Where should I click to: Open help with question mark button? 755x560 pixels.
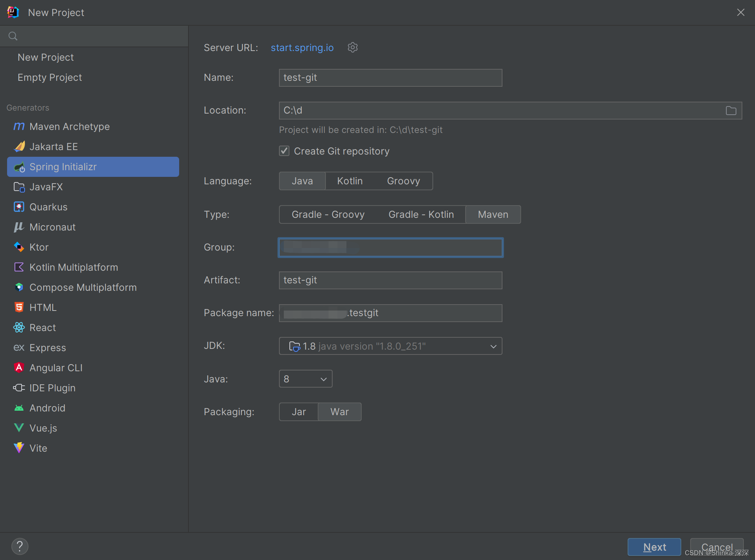pos(20,546)
